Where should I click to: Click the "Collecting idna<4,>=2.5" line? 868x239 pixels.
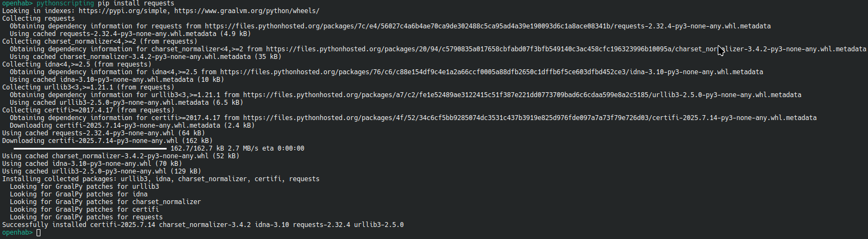click(76, 64)
